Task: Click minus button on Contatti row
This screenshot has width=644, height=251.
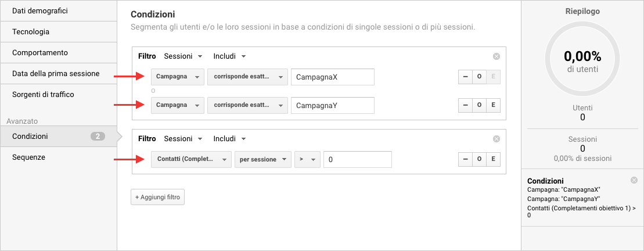Action: [465, 159]
